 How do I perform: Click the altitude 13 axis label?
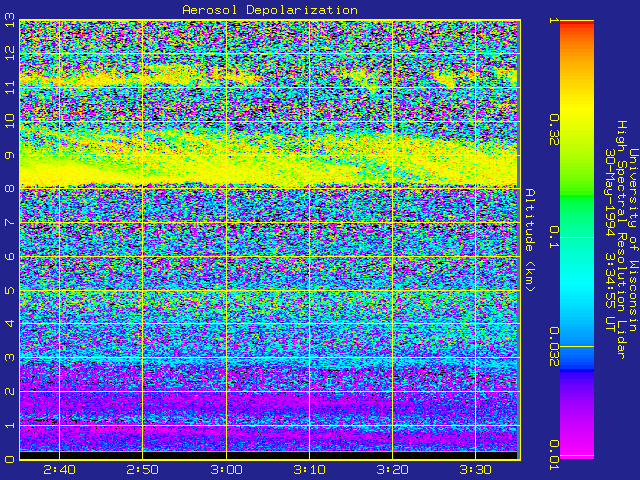(10, 20)
